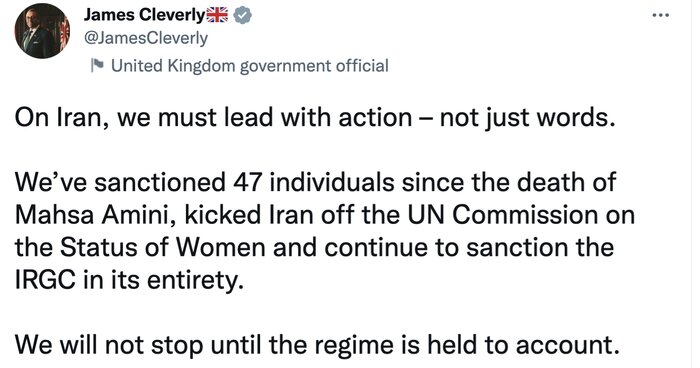Click the blue verified badge icon
Screen dimensions: 700x368
coord(242,15)
